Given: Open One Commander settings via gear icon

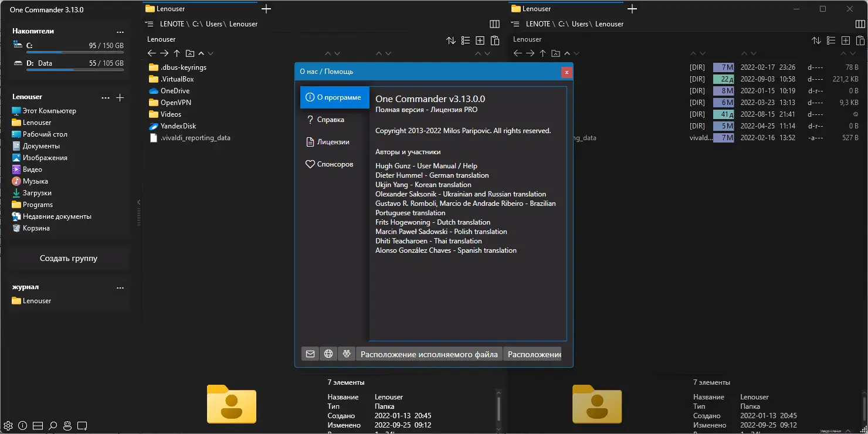Looking at the screenshot, I should pyautogui.click(x=8, y=426).
